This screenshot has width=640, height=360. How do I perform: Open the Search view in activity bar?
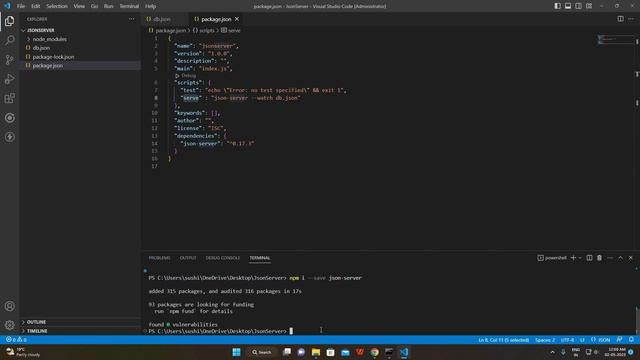[9, 40]
